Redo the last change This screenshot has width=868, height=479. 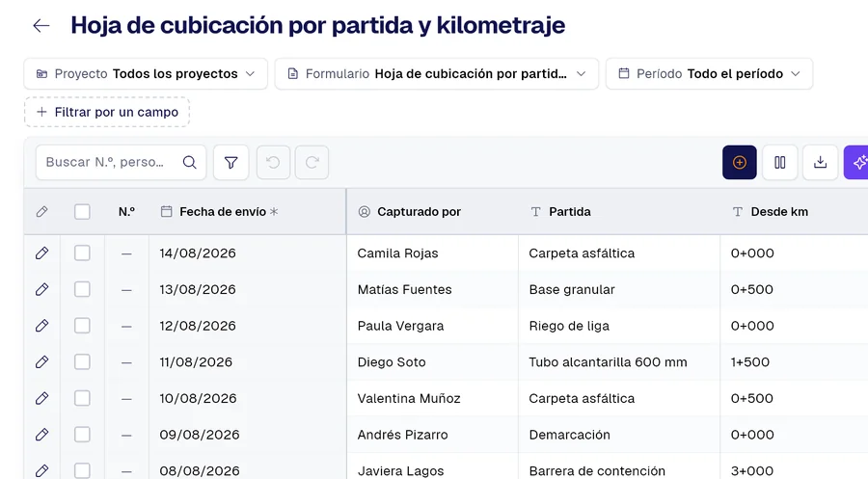[312, 162]
